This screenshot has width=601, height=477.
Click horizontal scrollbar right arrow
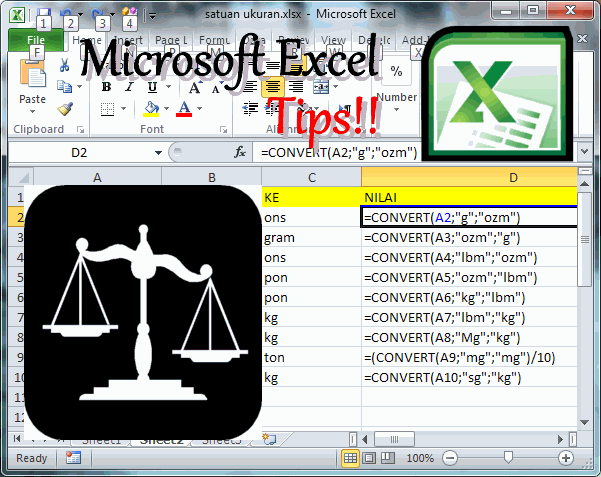click(560, 439)
